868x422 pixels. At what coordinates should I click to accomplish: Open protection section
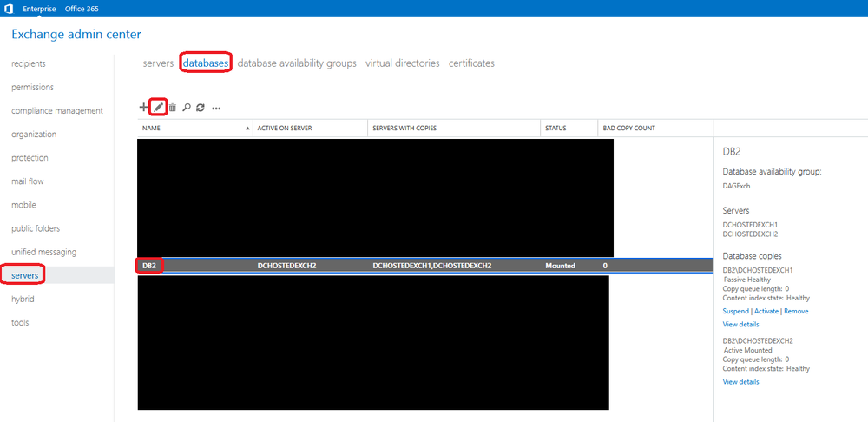coord(30,158)
